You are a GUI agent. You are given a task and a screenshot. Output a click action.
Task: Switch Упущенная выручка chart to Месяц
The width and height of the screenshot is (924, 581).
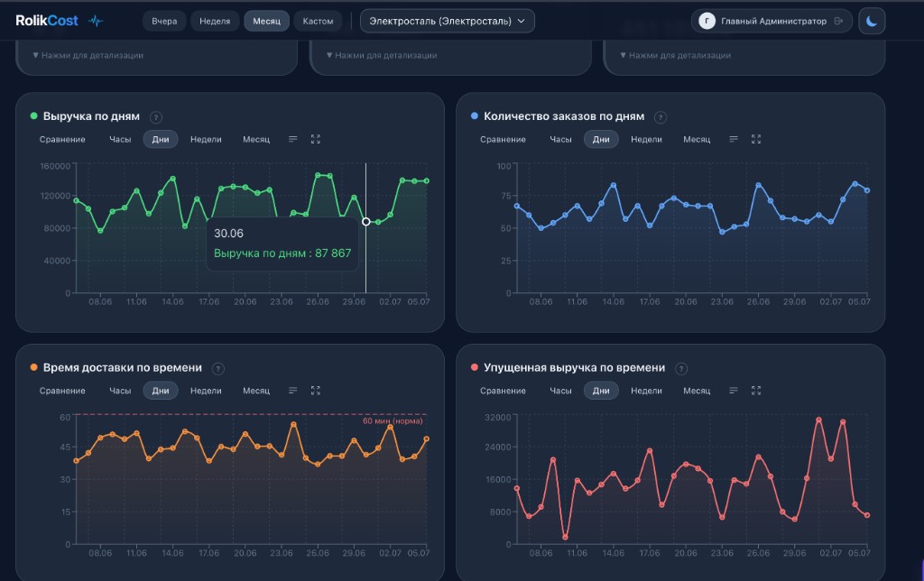697,391
